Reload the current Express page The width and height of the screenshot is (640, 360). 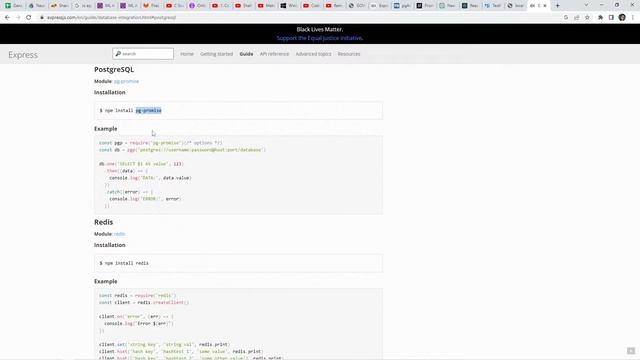(x=29, y=18)
